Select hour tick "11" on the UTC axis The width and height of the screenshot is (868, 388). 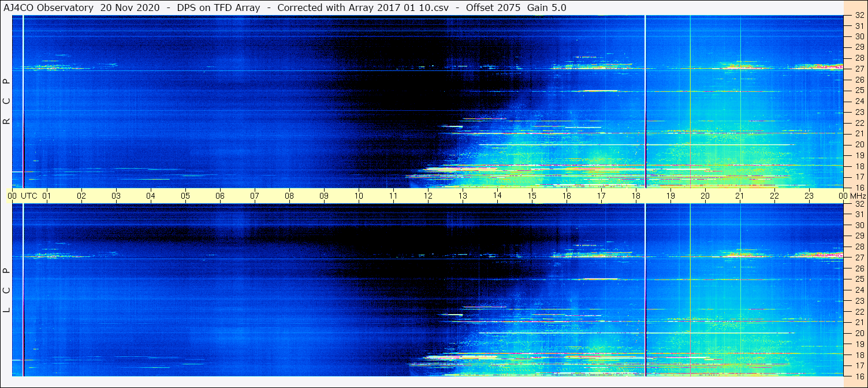393,195
